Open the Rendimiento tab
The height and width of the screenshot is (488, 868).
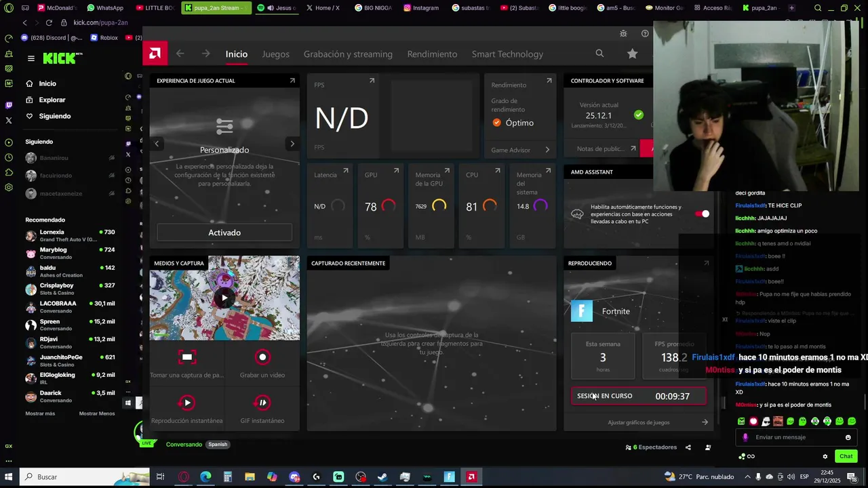coord(432,54)
